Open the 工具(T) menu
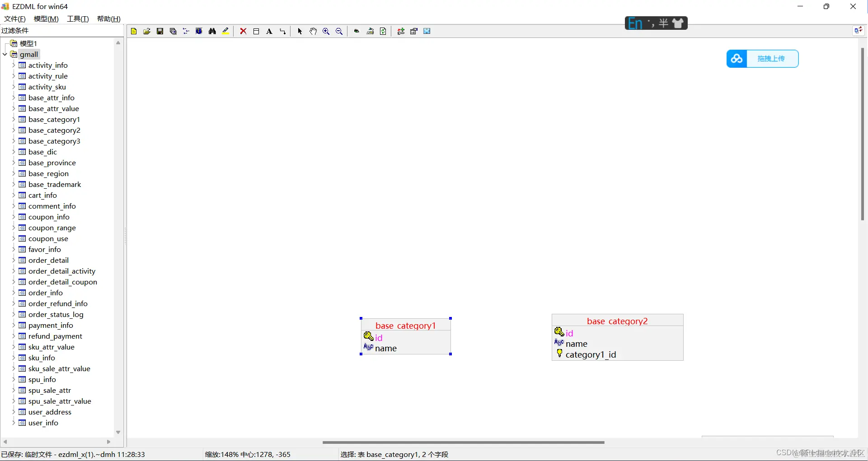The height and width of the screenshot is (461, 868). 78,19
